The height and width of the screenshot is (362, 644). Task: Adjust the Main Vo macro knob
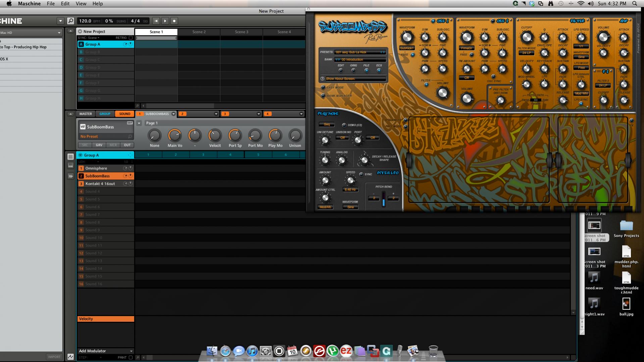tap(175, 135)
